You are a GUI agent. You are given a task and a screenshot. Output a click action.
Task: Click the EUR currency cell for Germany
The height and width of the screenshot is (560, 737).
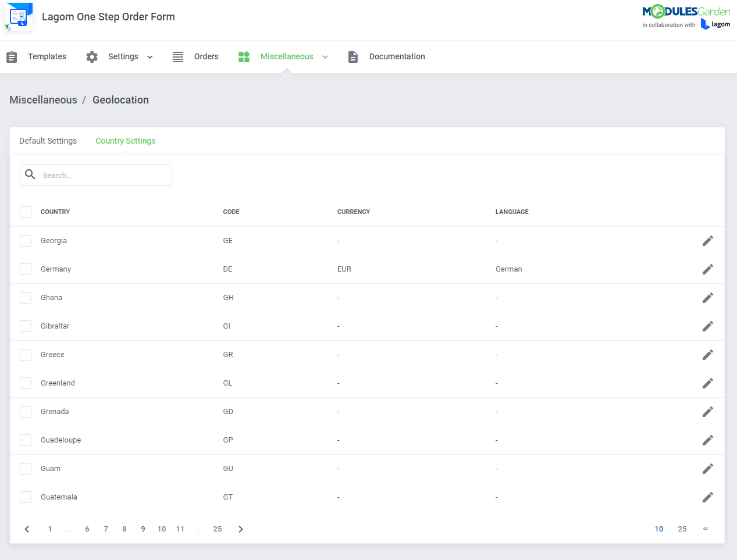[344, 269]
